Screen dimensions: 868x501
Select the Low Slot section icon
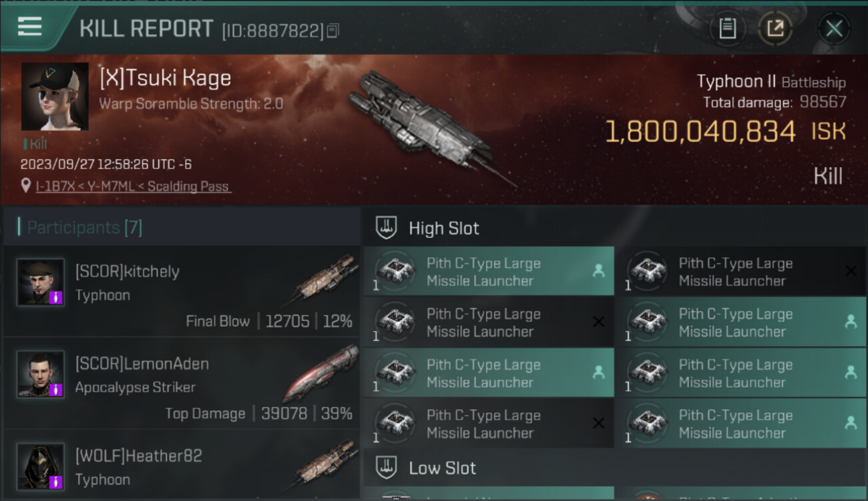(x=387, y=468)
